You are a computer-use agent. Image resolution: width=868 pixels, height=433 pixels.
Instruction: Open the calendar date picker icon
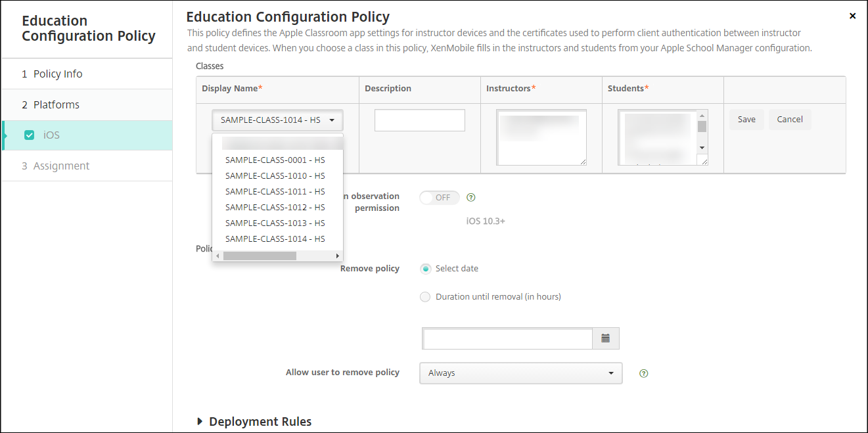605,338
